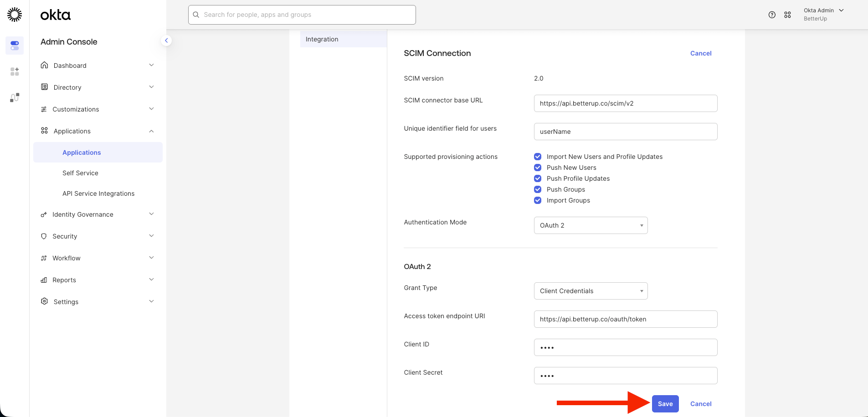
Task: Click the Dashboard home icon
Action: click(44, 65)
